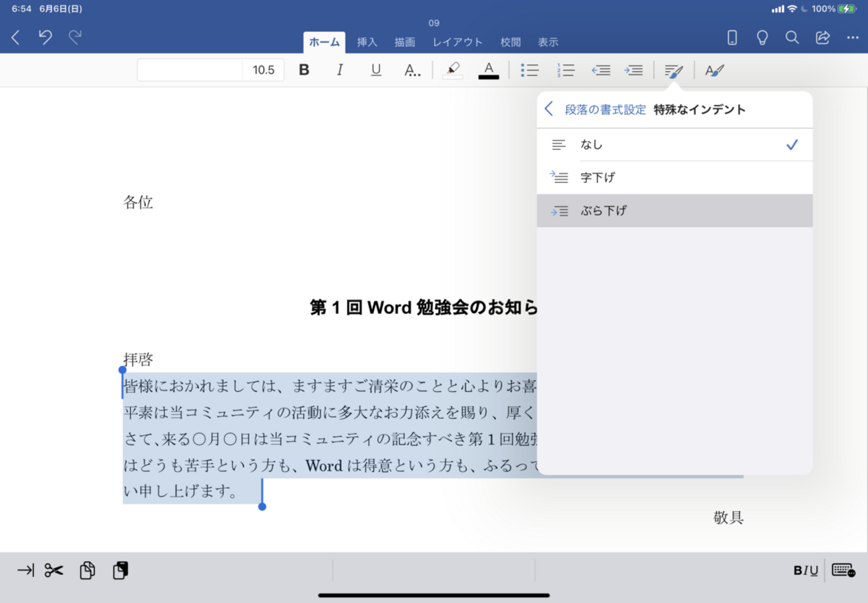Screen dimensions: 868x603
Task: Go back using the top-left chevron
Action: (16, 38)
